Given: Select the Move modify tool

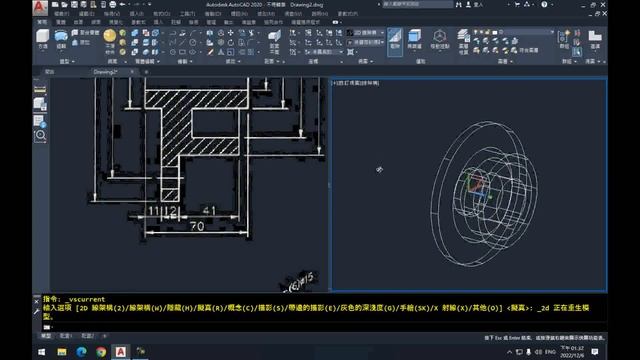Looking at the screenshot, I should click(x=231, y=33).
